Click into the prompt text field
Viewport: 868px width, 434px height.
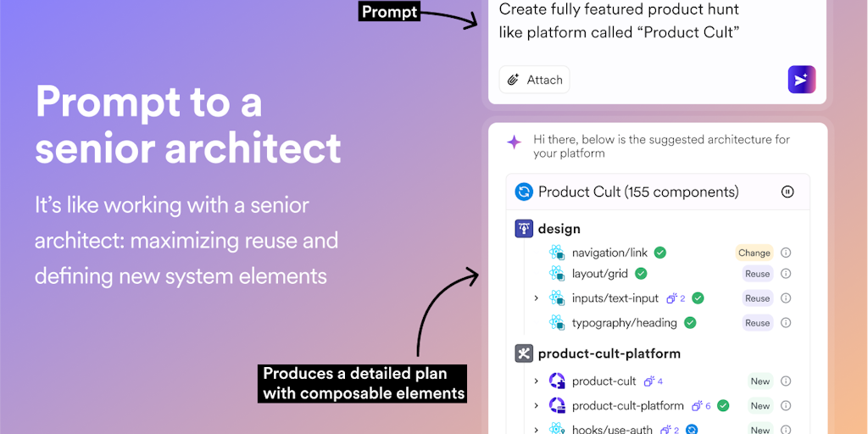click(644, 22)
